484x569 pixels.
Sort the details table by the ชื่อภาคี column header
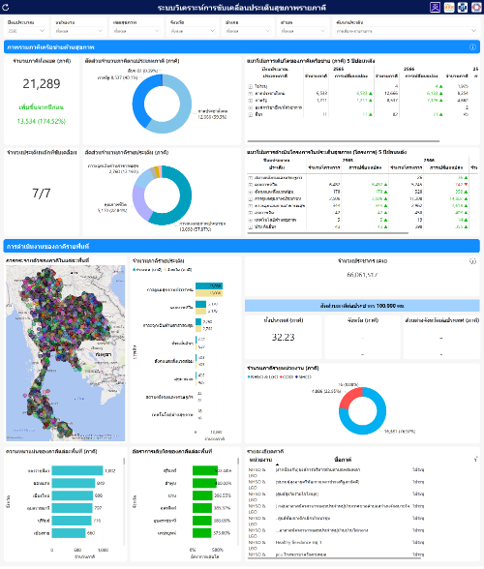[343, 460]
